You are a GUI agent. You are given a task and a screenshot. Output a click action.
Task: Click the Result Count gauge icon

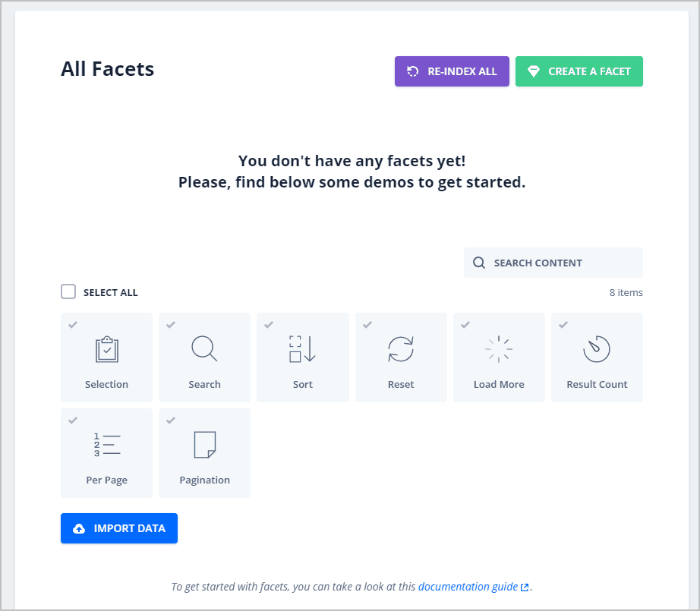[597, 349]
